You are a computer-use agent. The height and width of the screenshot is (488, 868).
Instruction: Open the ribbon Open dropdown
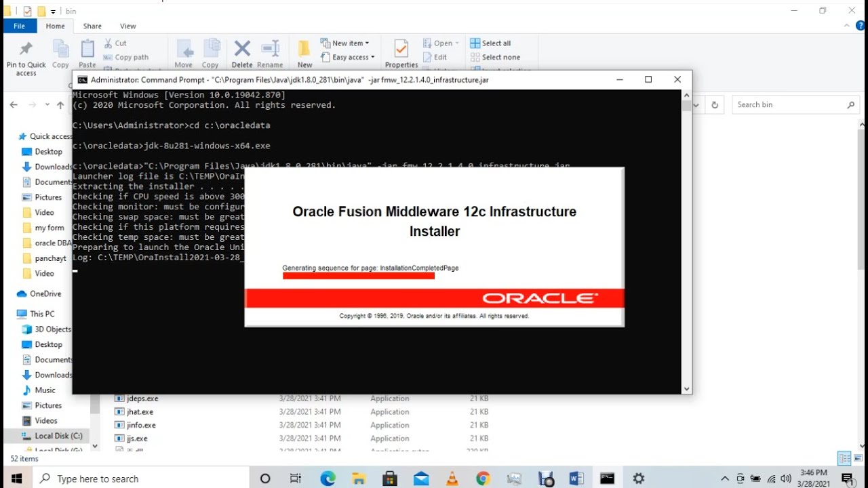pos(441,43)
